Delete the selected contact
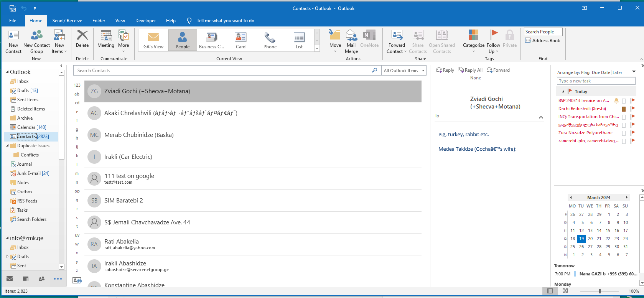The width and height of the screenshot is (644, 298). click(x=82, y=39)
